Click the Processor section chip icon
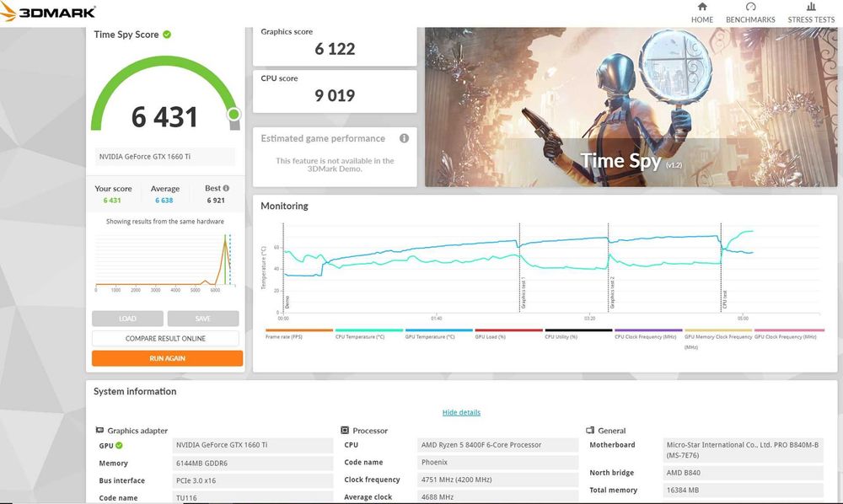843x504 pixels. point(345,431)
